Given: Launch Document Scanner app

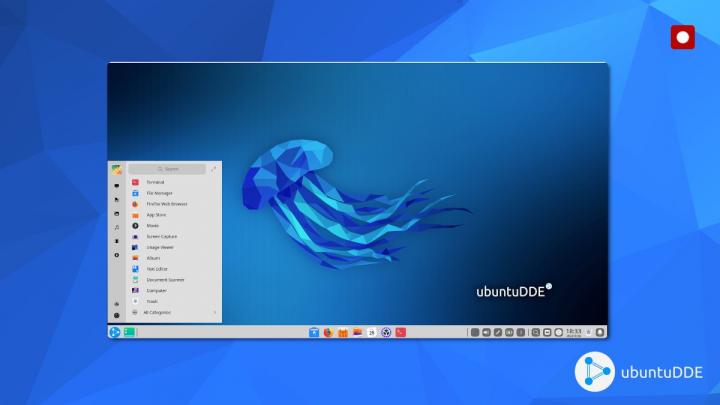Looking at the screenshot, I should pos(165,280).
